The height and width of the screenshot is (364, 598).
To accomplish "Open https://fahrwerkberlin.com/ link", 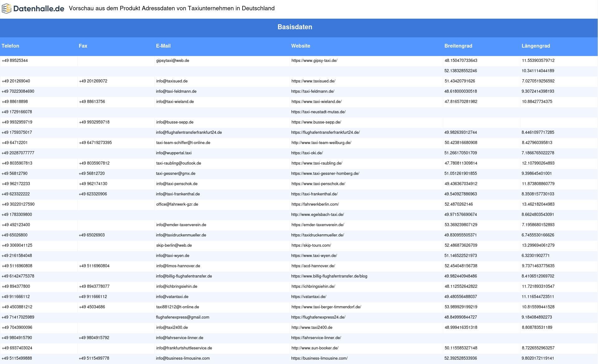I will (x=315, y=204).
